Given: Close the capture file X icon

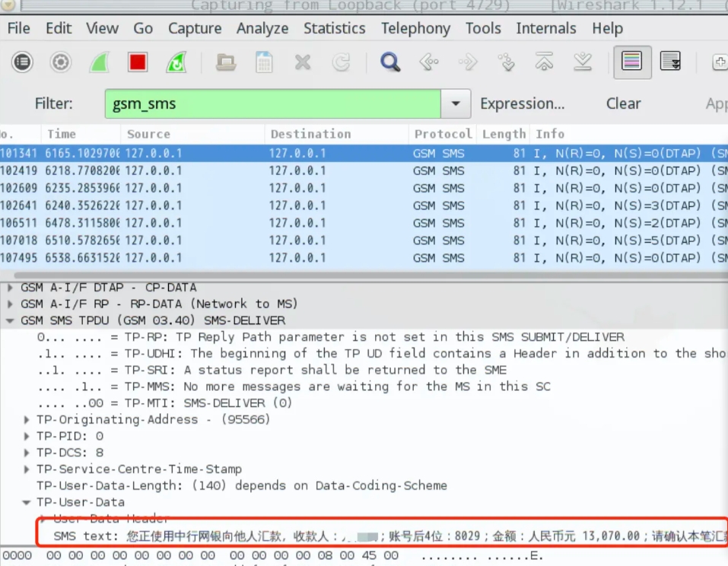Looking at the screenshot, I should 303,62.
